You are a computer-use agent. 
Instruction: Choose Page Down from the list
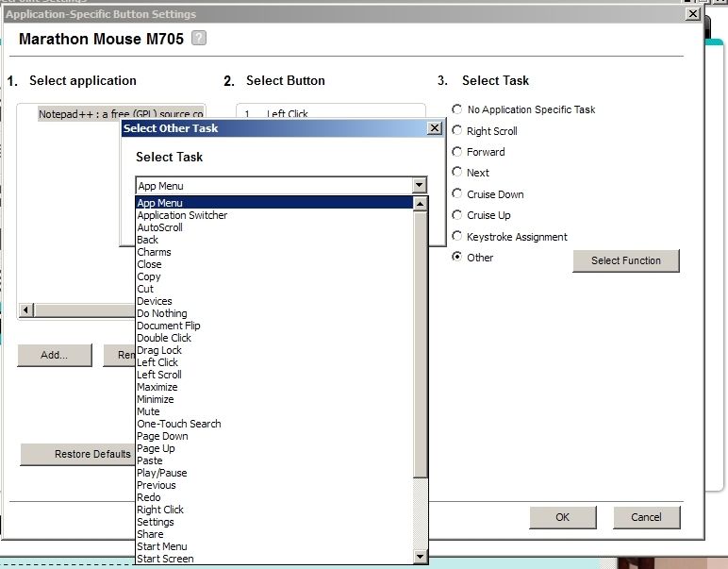click(x=273, y=436)
